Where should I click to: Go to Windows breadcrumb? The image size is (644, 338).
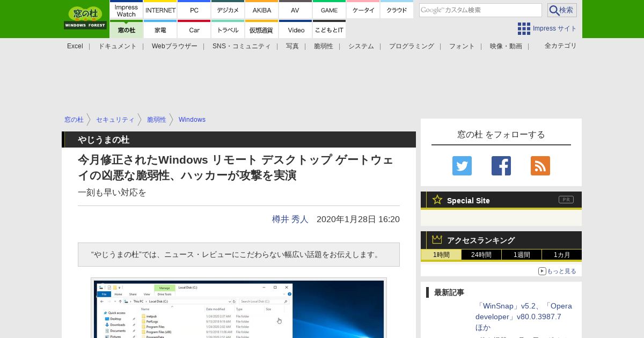pyautogui.click(x=192, y=120)
